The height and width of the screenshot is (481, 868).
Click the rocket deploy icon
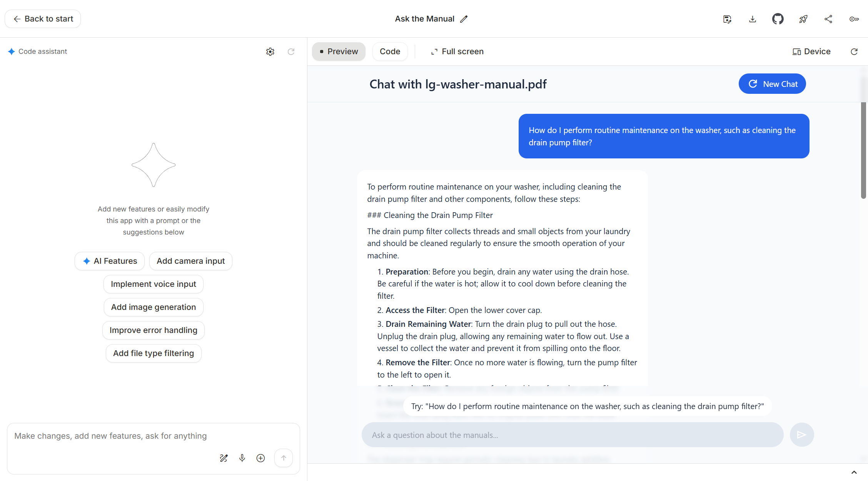point(803,19)
